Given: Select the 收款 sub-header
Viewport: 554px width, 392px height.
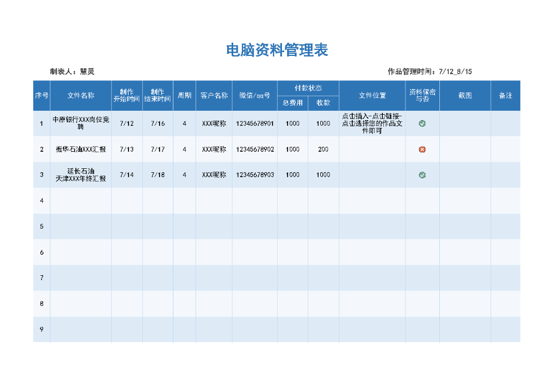Looking at the screenshot, I should click(x=324, y=103).
